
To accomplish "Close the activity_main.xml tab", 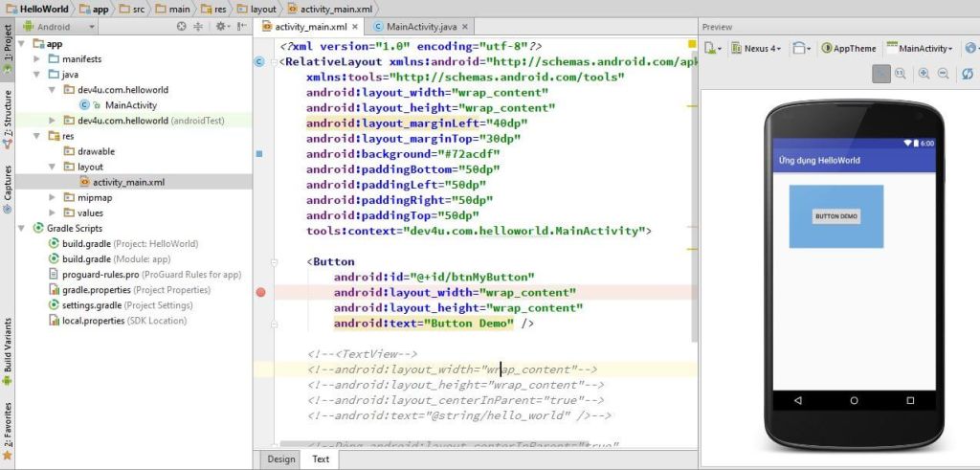I will (354, 27).
